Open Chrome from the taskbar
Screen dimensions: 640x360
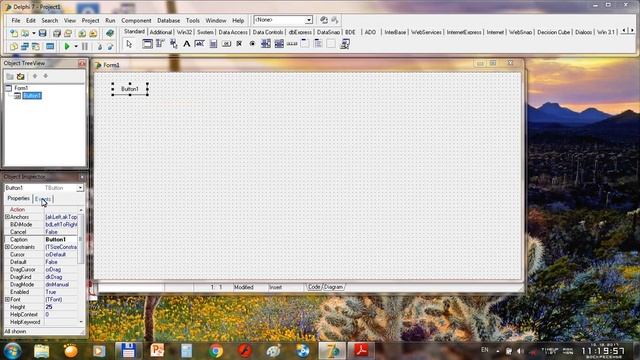pyautogui.click(x=216, y=351)
